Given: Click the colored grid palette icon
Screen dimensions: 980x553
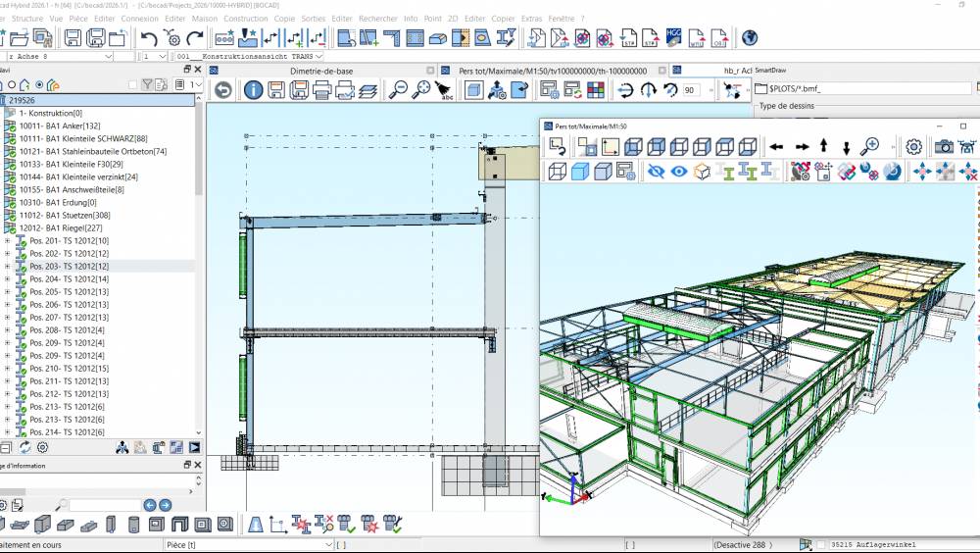Looking at the screenshot, I should [594, 90].
